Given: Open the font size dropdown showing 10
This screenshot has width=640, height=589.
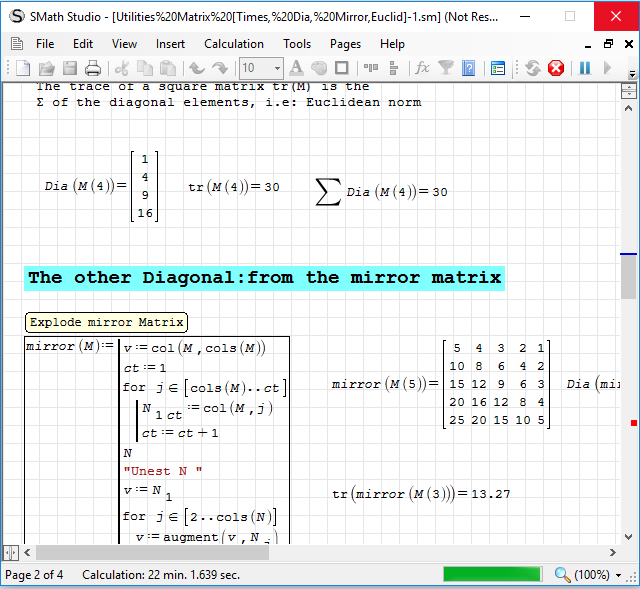Looking at the screenshot, I should click(262, 68).
